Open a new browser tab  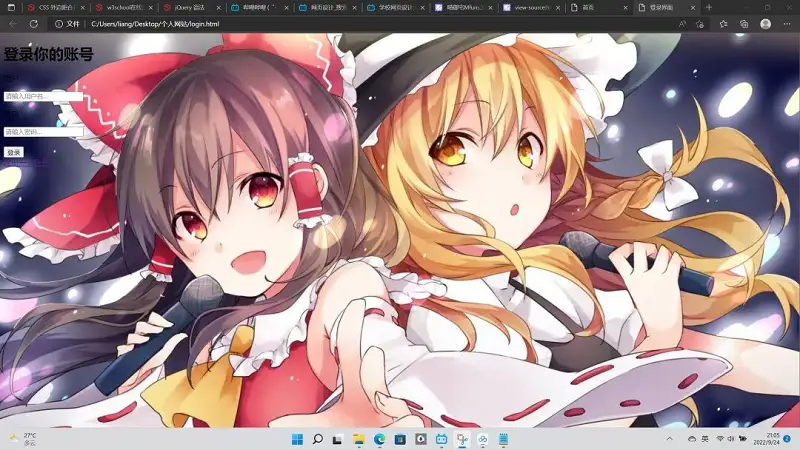[709, 8]
